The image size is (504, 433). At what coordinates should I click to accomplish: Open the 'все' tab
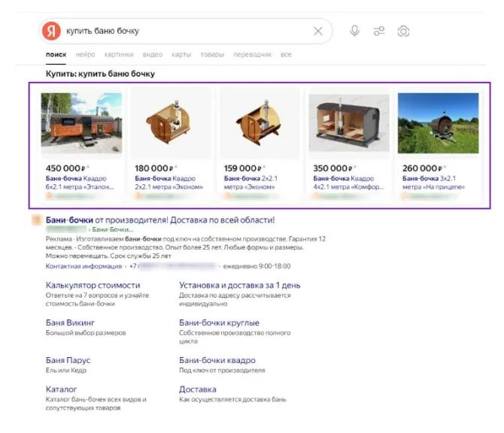coord(286,55)
